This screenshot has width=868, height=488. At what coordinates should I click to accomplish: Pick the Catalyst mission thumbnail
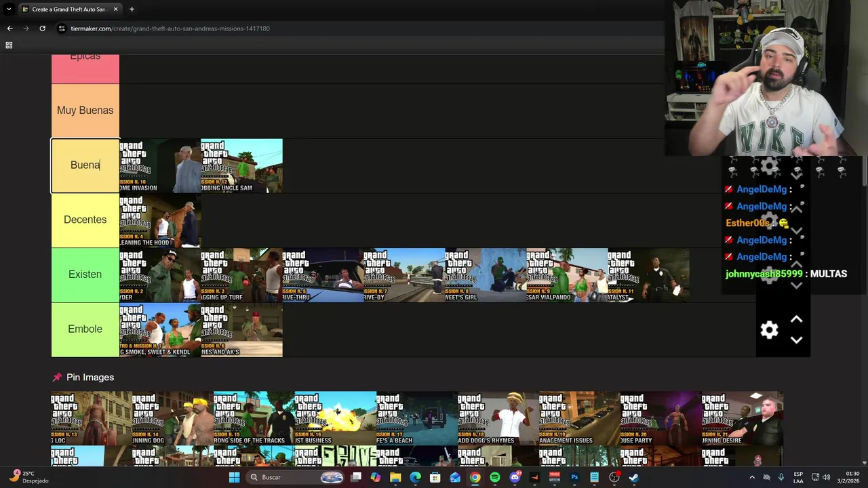tap(648, 274)
